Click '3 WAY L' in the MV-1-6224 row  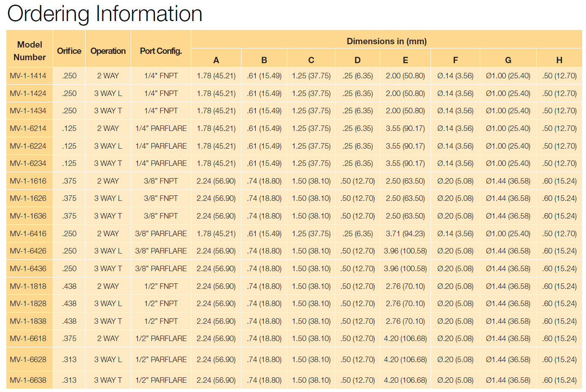[x=108, y=146]
